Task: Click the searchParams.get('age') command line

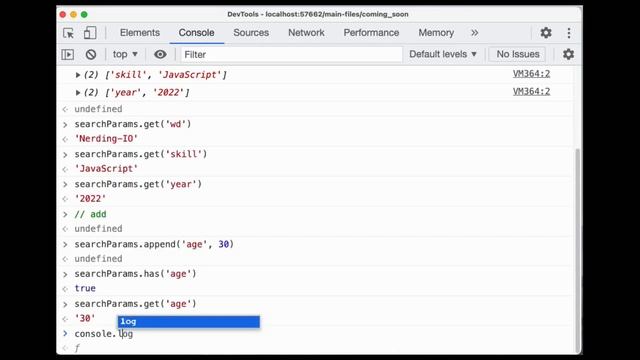Action: [135, 304]
